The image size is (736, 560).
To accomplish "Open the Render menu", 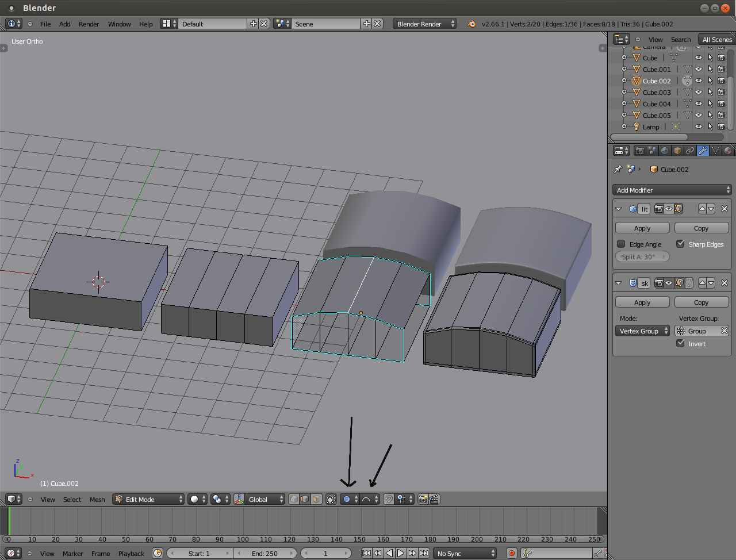I will [89, 24].
